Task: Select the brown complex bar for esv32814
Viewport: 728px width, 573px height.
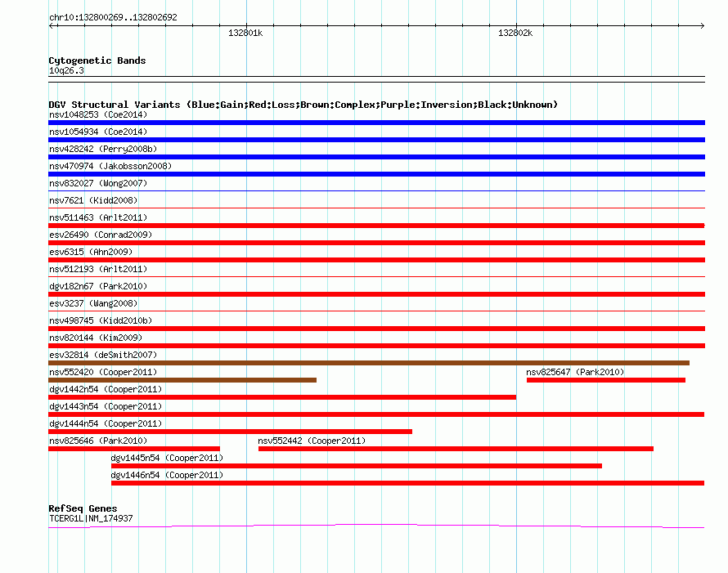Action: pos(369,363)
